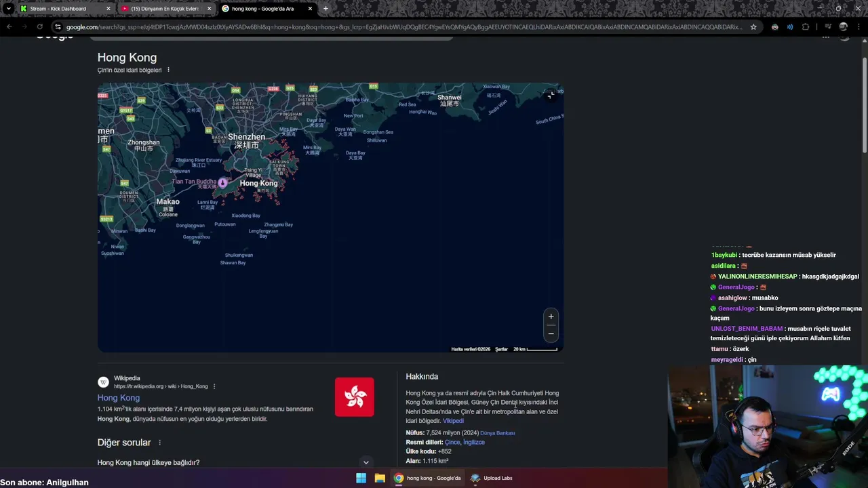The height and width of the screenshot is (488, 868).
Task: Click the 'Harita verileri ©2026' text
Action: [x=471, y=349]
